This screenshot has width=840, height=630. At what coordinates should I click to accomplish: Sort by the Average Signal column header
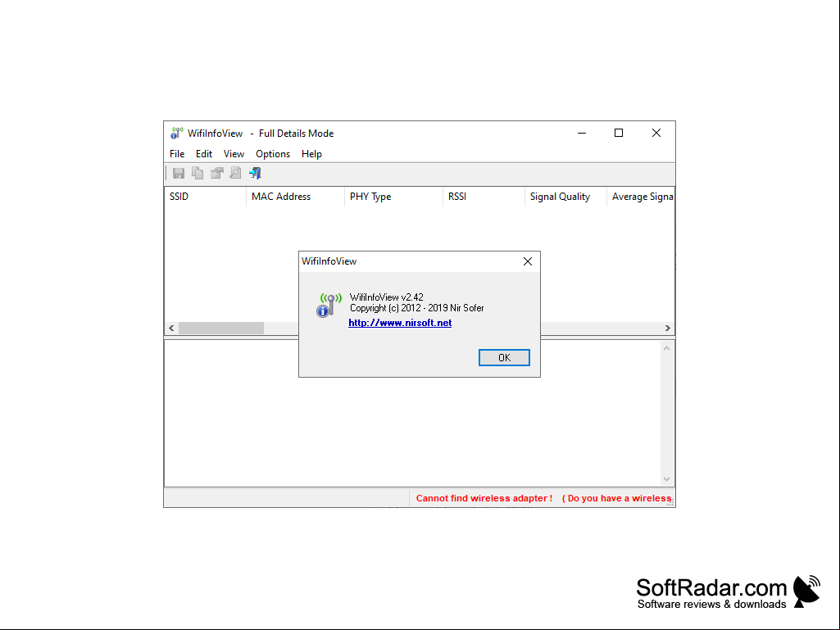[x=641, y=197]
